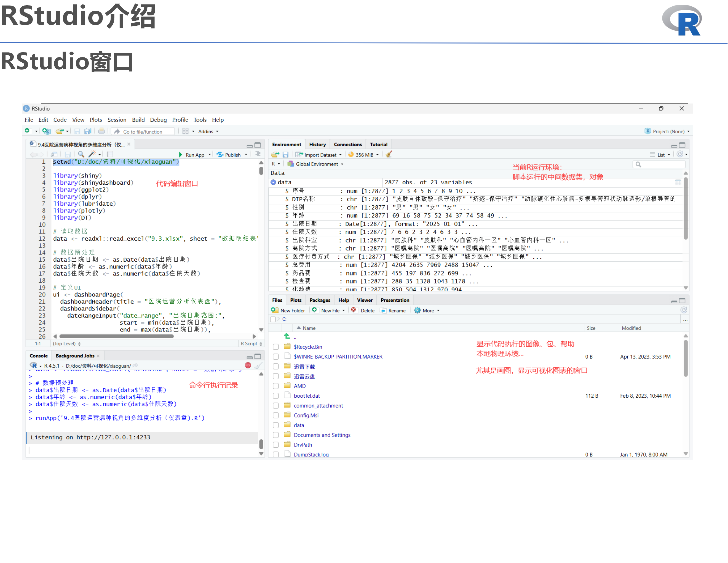The height and width of the screenshot is (563, 728).
Task: Click the Publish button
Action: coord(229,155)
